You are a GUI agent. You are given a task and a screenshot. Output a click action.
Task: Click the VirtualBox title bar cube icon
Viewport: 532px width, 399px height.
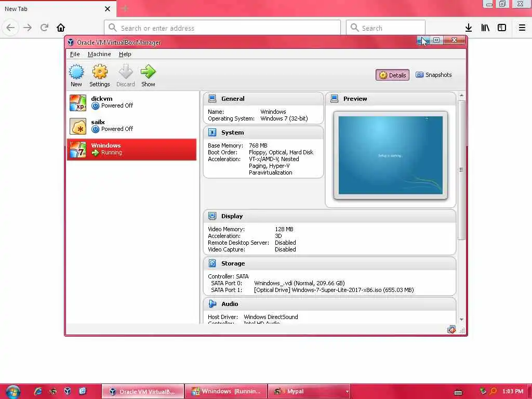pyautogui.click(x=71, y=43)
